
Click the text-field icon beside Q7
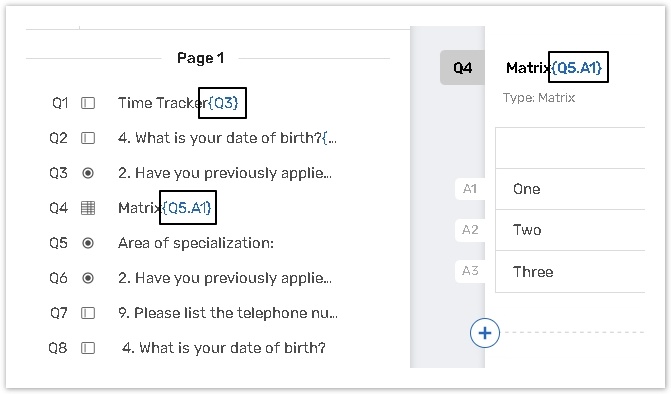coord(88,313)
